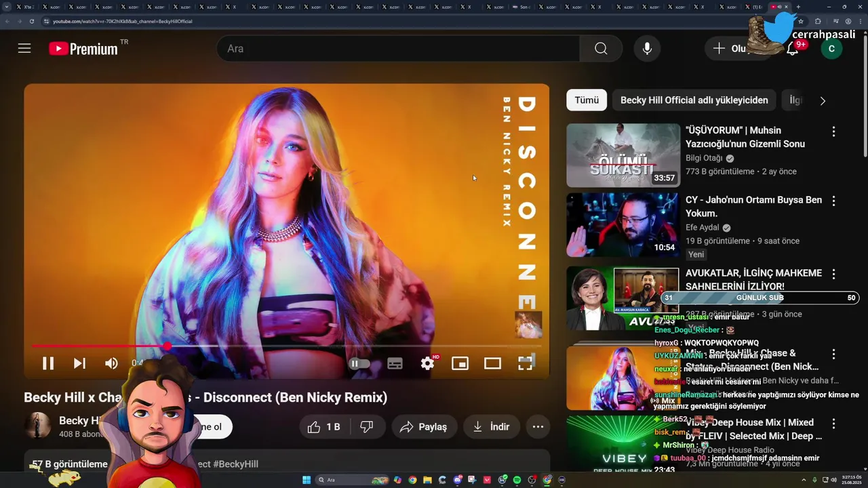
Task: Open YouTube notifications bell
Action: point(793,49)
